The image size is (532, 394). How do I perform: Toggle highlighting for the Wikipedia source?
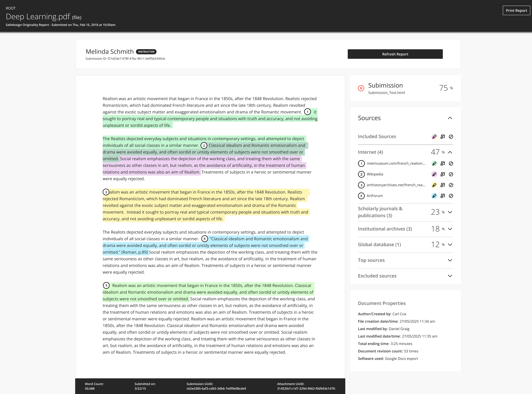coord(434,174)
